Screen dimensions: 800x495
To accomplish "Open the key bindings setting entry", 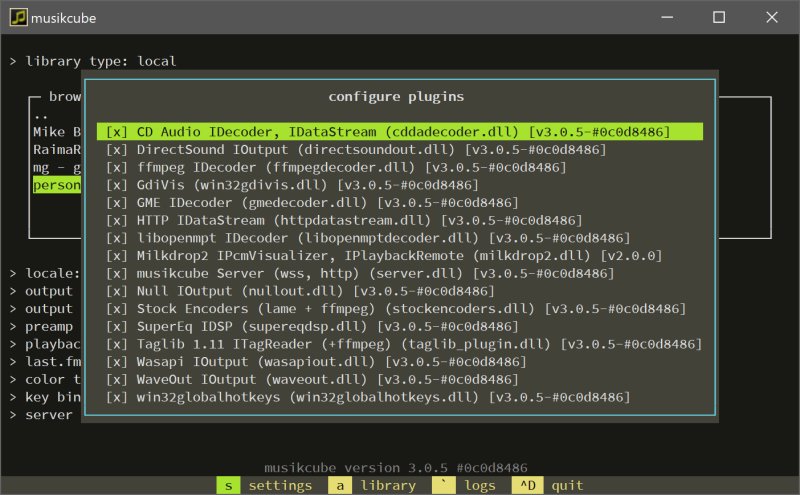I will pos(45,397).
